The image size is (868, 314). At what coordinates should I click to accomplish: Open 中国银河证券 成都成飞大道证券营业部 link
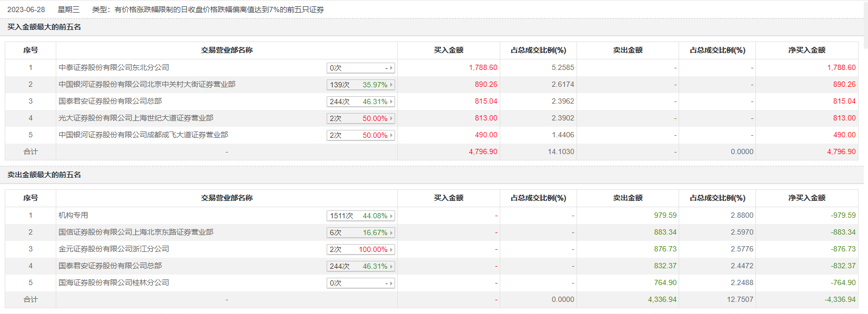pos(143,135)
